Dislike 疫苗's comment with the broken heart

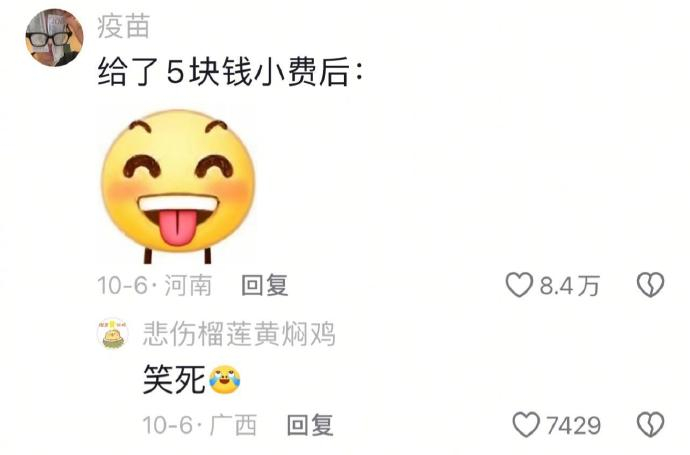click(650, 285)
